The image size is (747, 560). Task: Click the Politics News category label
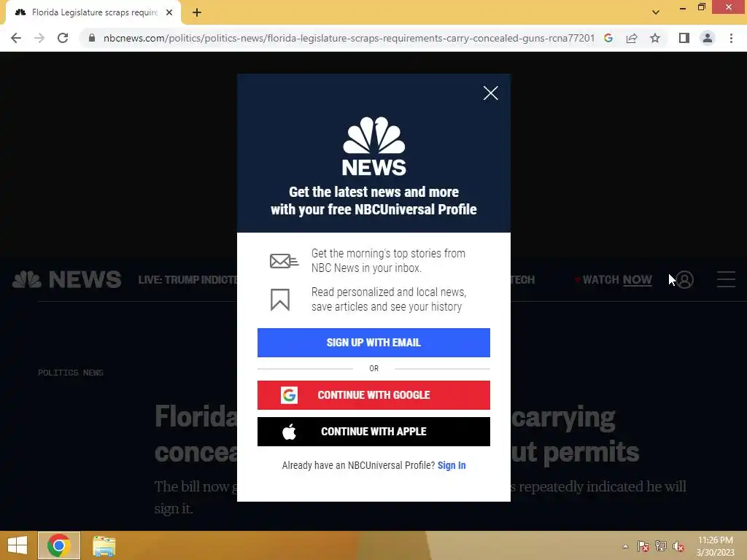[71, 373]
